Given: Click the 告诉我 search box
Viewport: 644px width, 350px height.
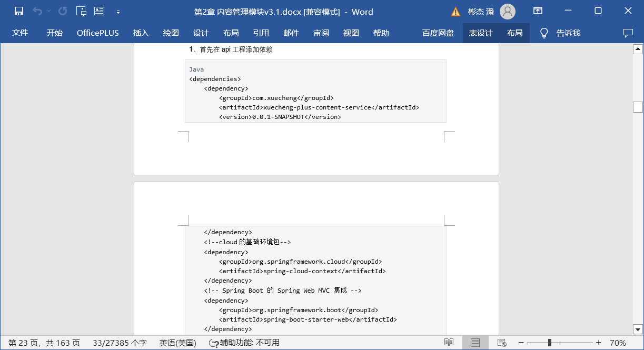Looking at the screenshot, I should (569, 33).
